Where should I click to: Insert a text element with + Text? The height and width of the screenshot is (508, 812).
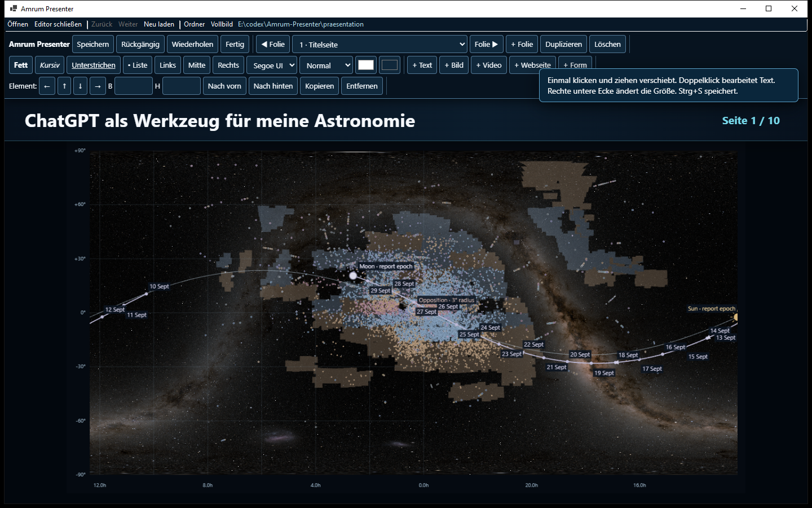tap(422, 65)
